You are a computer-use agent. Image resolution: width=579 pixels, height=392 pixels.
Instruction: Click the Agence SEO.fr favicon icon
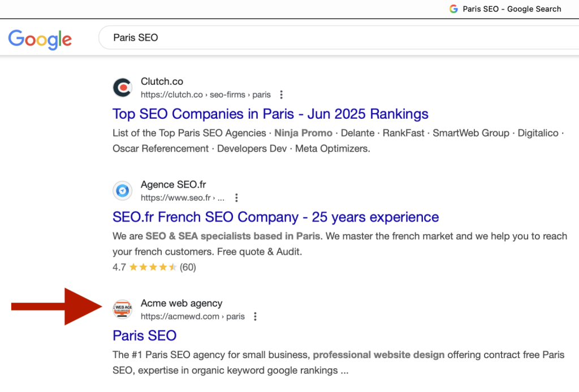click(123, 191)
